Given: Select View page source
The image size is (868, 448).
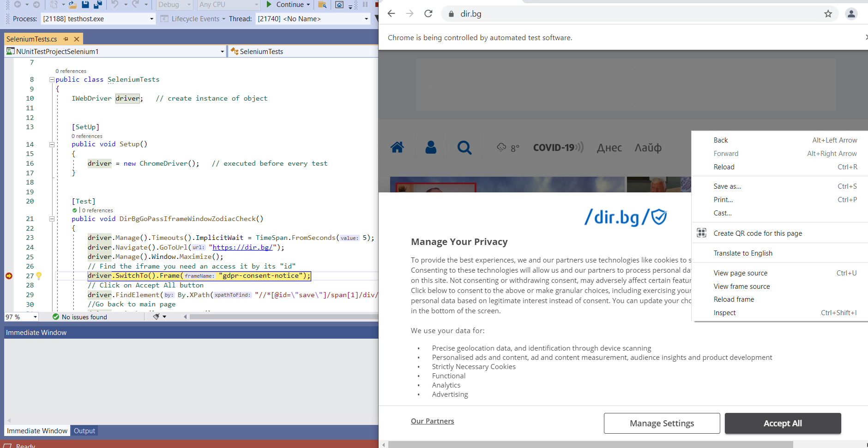Looking at the screenshot, I should click(780, 273).
